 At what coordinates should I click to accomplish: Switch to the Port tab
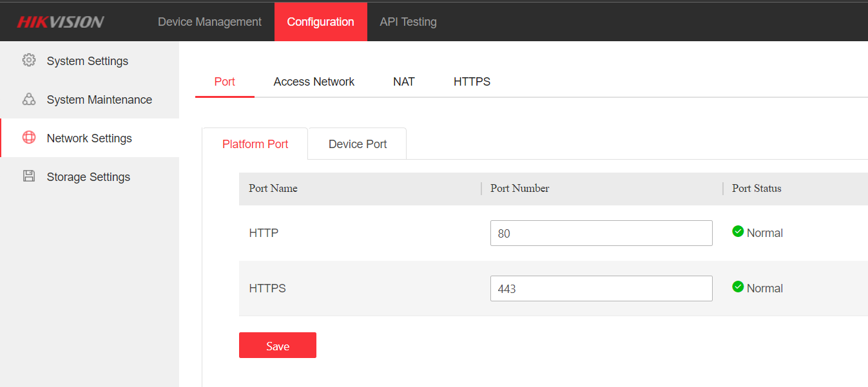(x=225, y=82)
